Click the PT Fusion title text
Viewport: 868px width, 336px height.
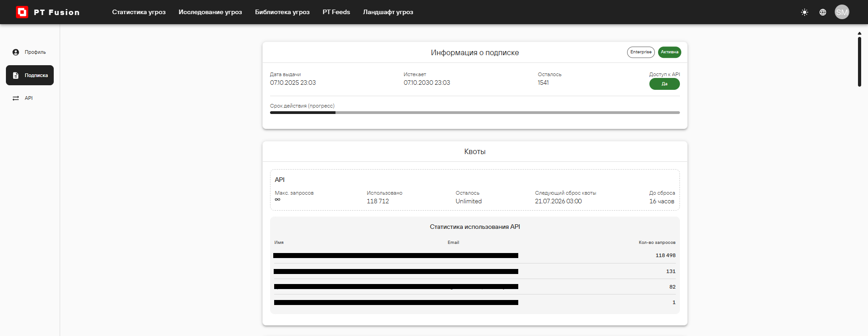coord(57,12)
